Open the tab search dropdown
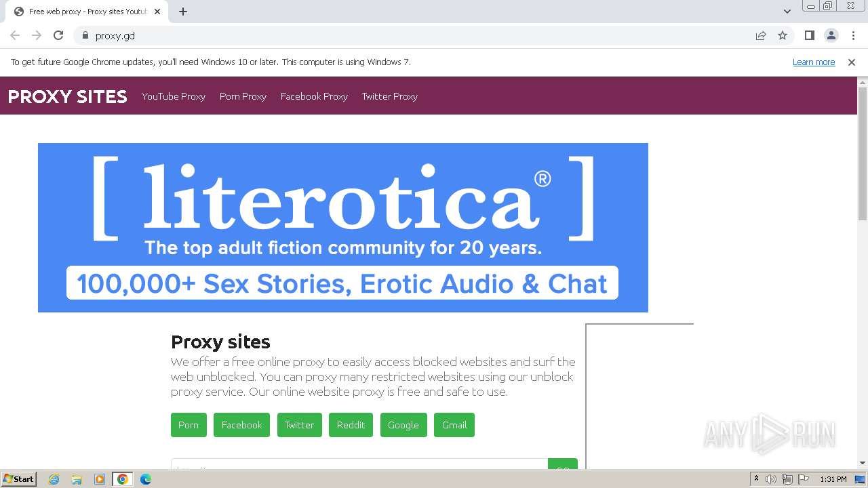Image resolution: width=868 pixels, height=488 pixels. point(787,12)
